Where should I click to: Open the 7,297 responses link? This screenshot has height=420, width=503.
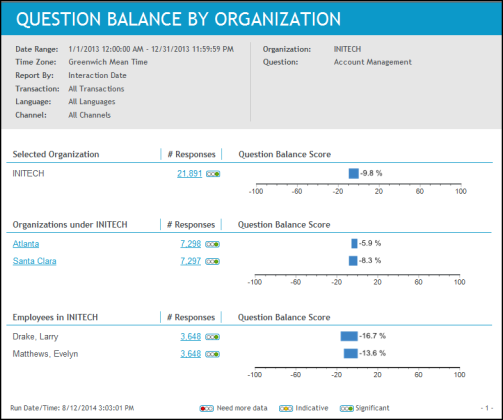pos(191,261)
